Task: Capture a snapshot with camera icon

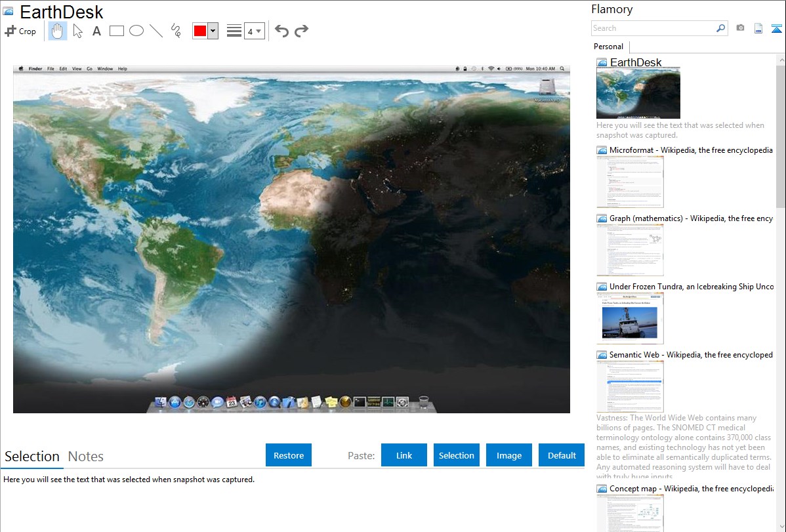Action: 740,28
